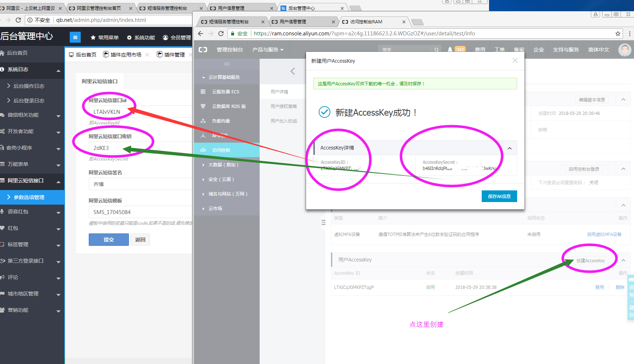The height and width of the screenshot is (364, 634).
Task: Click the blue hamburger menu toggle icon
Action: [75, 37]
